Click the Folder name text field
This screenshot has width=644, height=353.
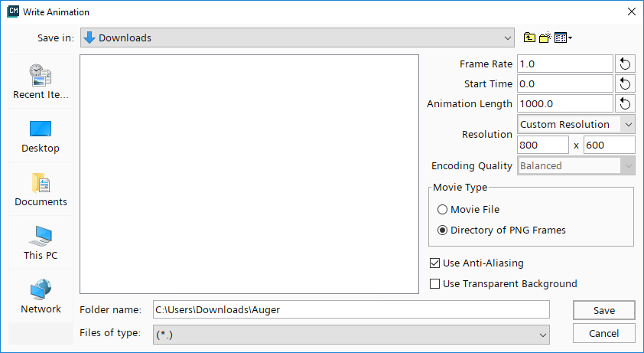(351, 309)
